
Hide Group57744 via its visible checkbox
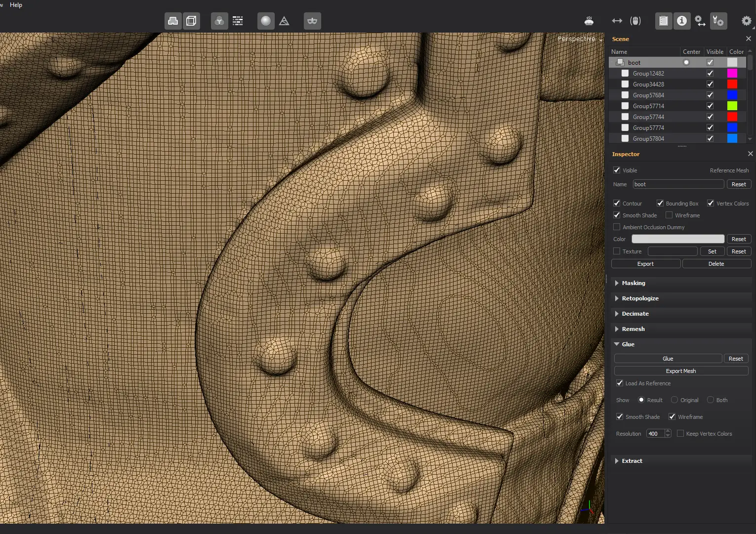click(x=710, y=117)
